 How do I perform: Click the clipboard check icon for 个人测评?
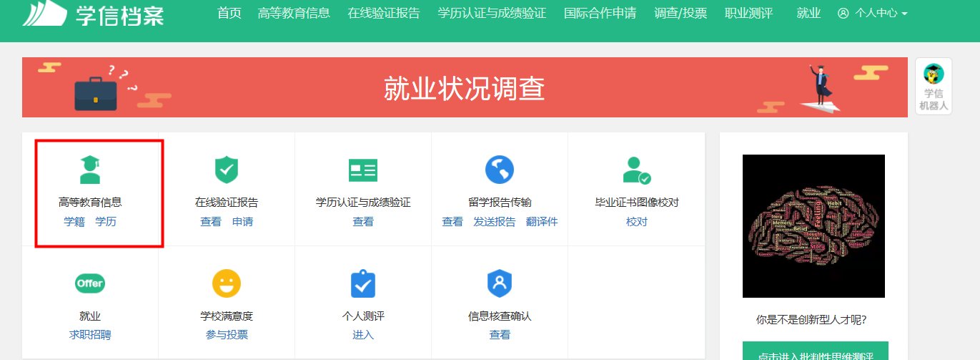tap(363, 283)
